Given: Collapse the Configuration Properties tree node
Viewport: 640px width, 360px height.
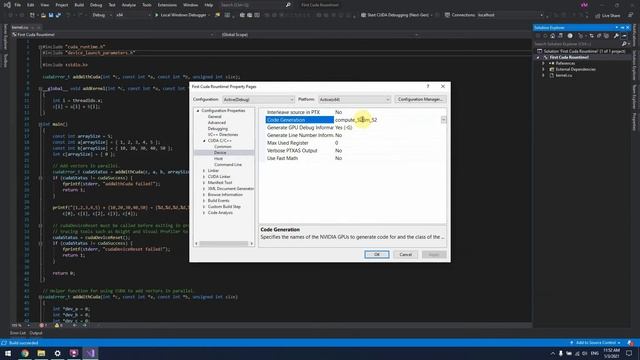Looking at the screenshot, I should tap(198, 111).
